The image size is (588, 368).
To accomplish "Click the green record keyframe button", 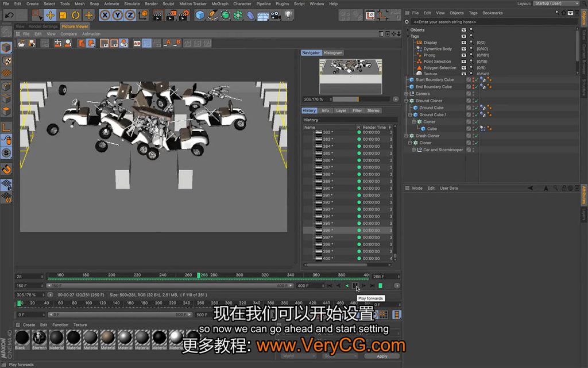I will [380, 286].
